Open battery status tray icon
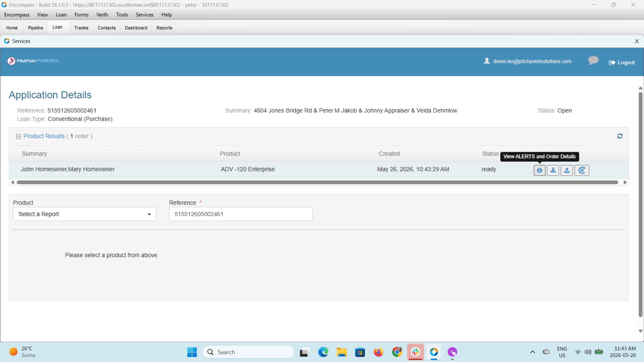Image resolution: width=644 pixels, height=362 pixels. [599, 352]
